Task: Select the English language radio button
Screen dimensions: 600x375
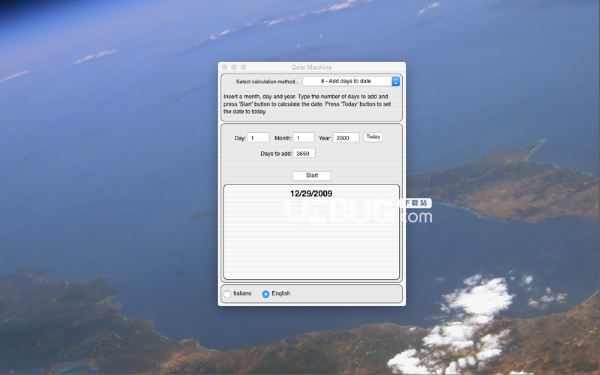Action: click(266, 294)
